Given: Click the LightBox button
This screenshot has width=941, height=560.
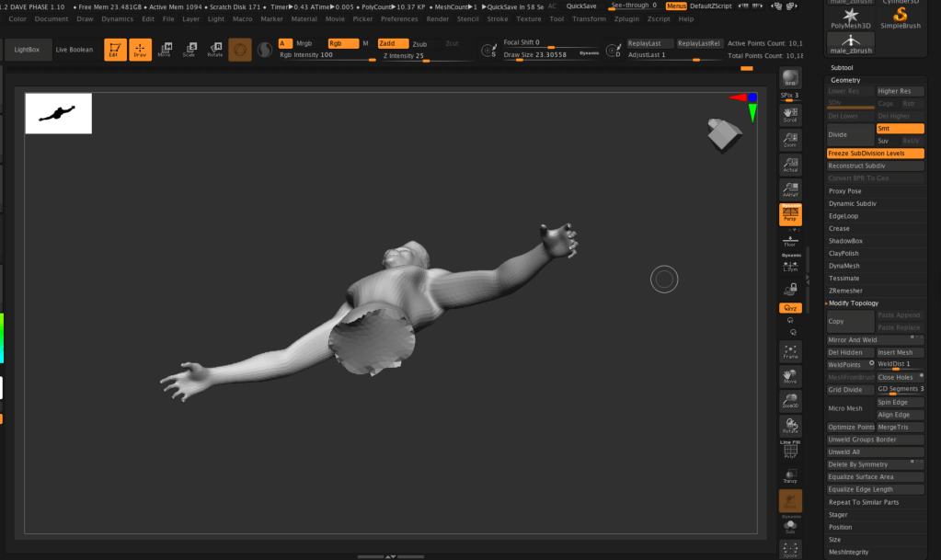Looking at the screenshot, I should 27,50.
